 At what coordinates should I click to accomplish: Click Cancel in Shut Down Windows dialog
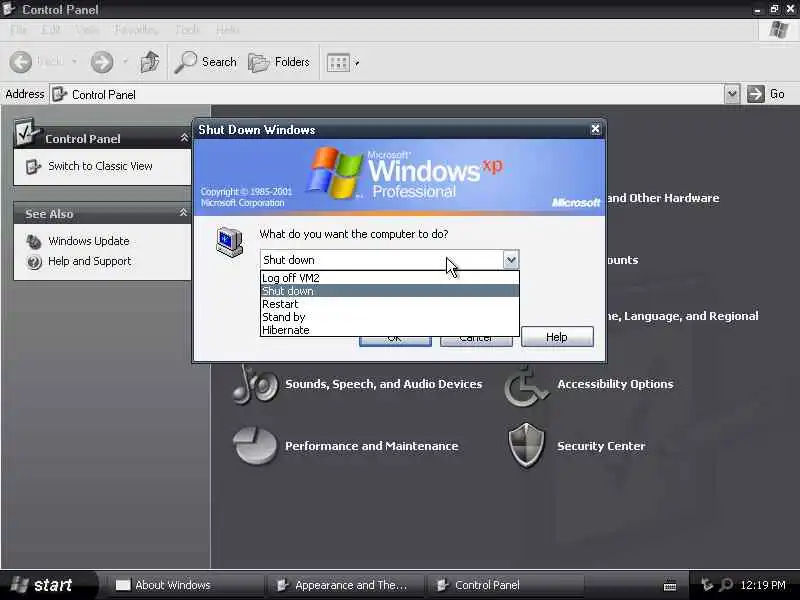point(476,341)
